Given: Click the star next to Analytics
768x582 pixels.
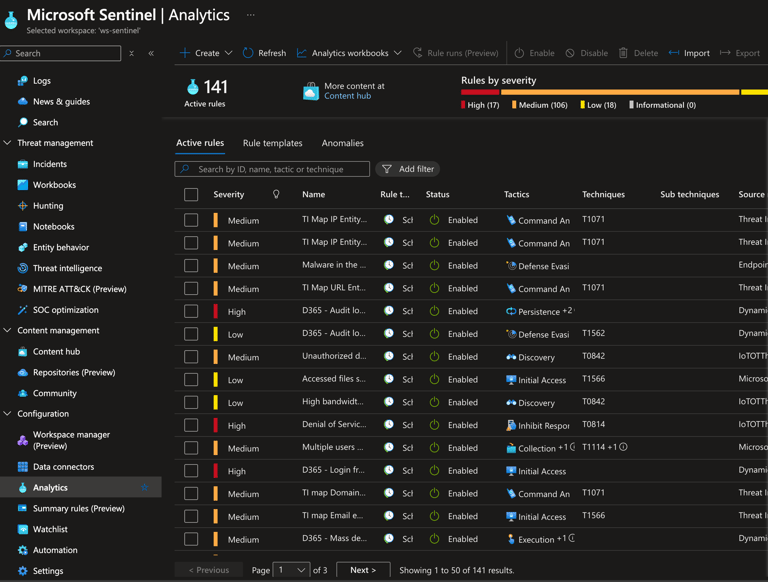Looking at the screenshot, I should [x=144, y=487].
